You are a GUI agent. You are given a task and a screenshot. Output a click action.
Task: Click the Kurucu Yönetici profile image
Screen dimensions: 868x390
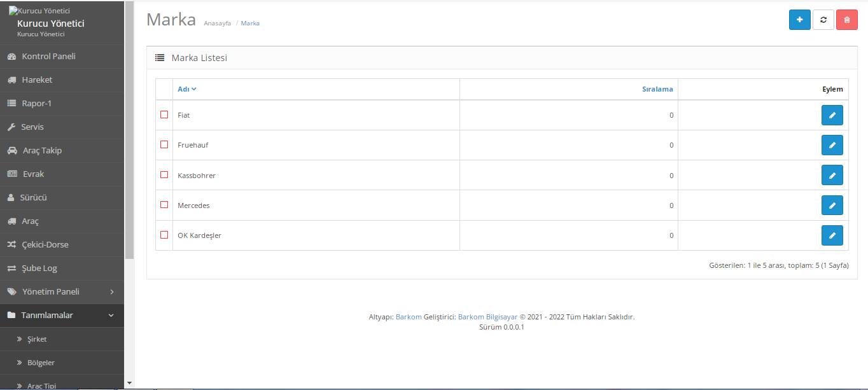tap(39, 11)
